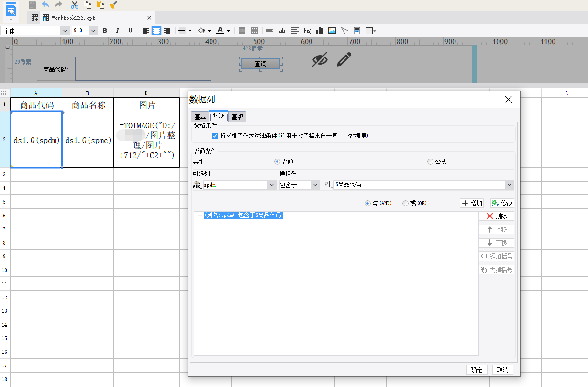Select condition row 'spdm 包含于$商品代码'
Image resolution: width=588 pixels, height=387 pixels.
coord(243,216)
